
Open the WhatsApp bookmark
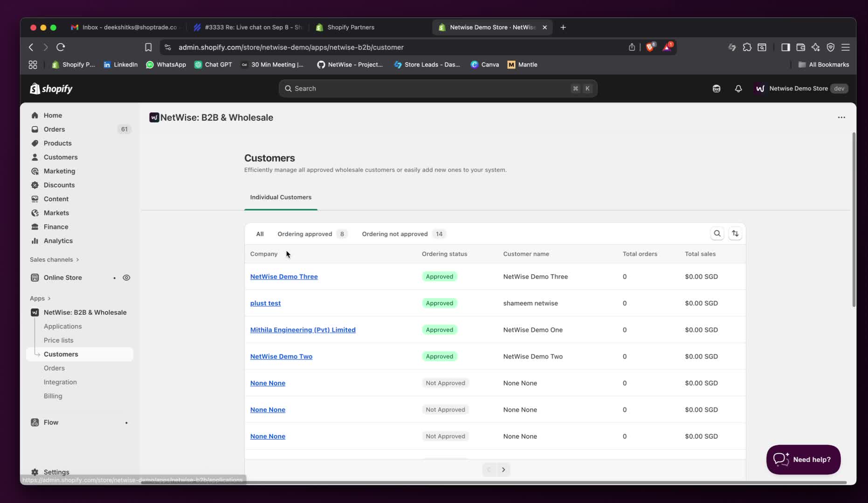166,65
